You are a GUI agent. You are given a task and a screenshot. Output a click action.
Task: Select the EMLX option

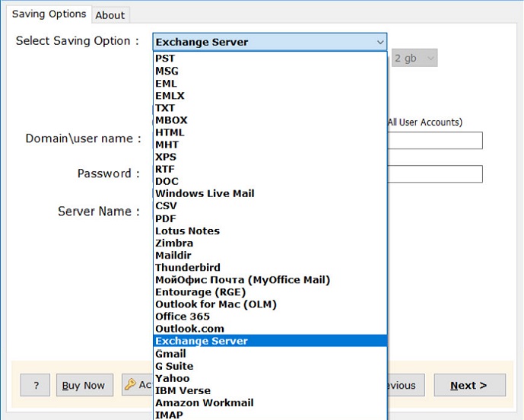(x=270, y=96)
